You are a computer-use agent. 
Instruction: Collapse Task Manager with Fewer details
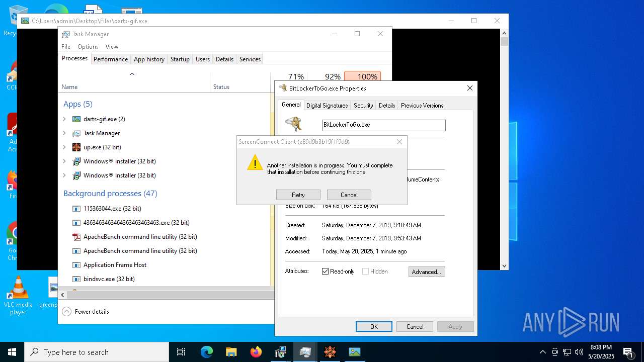86,312
